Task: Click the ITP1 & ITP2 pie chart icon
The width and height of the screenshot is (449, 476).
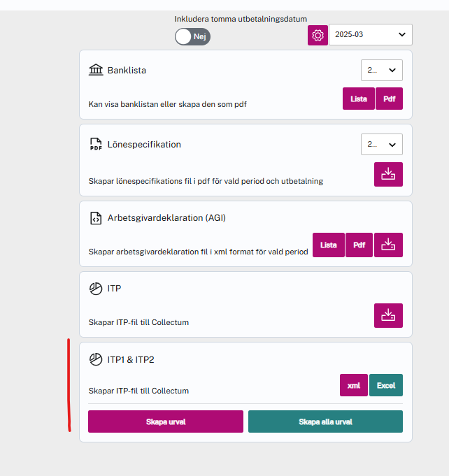Action: [96, 359]
